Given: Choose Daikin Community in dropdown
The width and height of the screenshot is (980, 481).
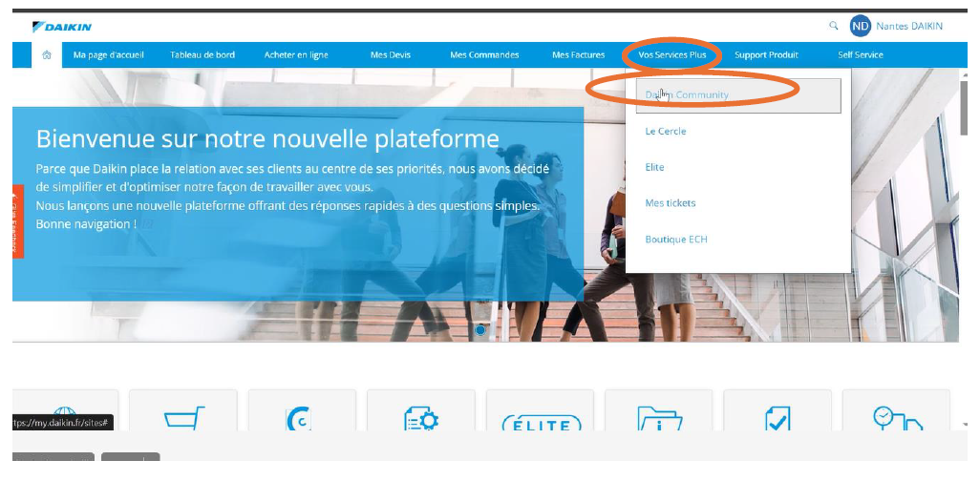Looking at the screenshot, I should click(x=738, y=95).
